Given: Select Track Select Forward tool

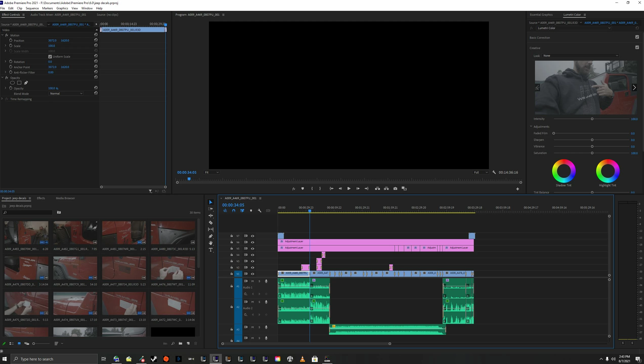Looking at the screenshot, I should pyautogui.click(x=210, y=209).
